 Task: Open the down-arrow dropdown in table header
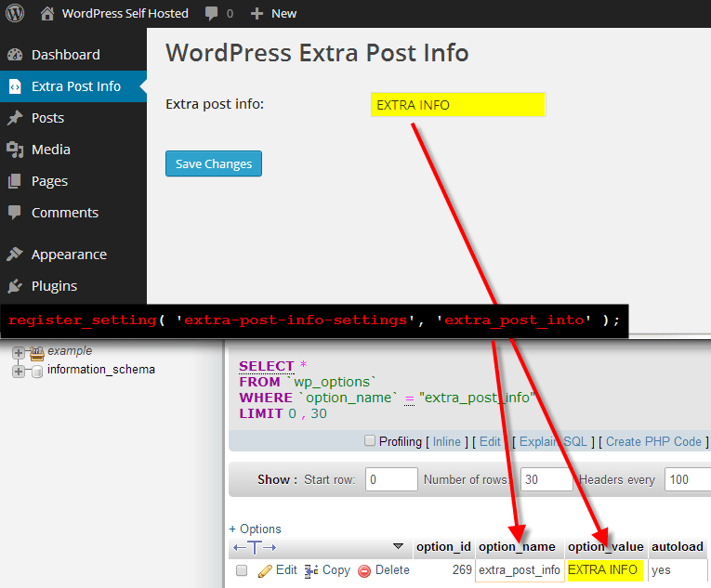[398, 546]
